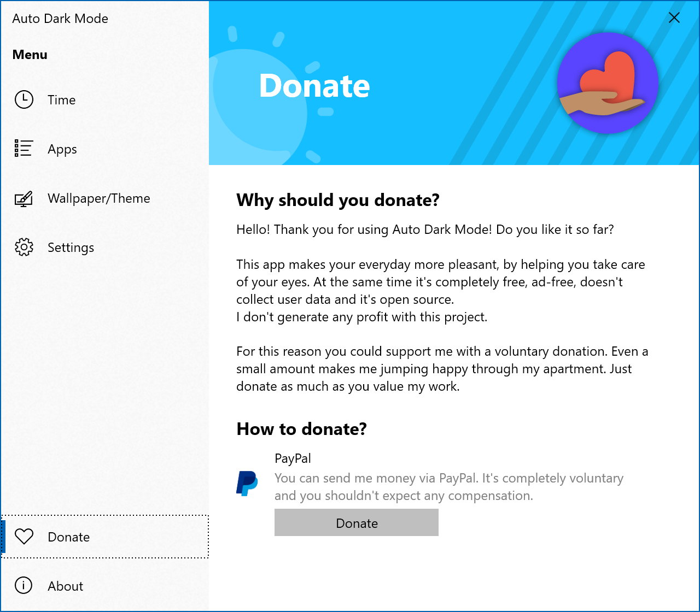Click the gear icon for Settings

[24, 247]
